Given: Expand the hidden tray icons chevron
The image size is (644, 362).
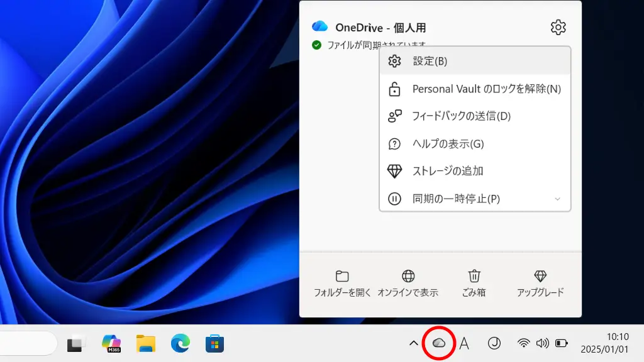Looking at the screenshot, I should (413, 343).
